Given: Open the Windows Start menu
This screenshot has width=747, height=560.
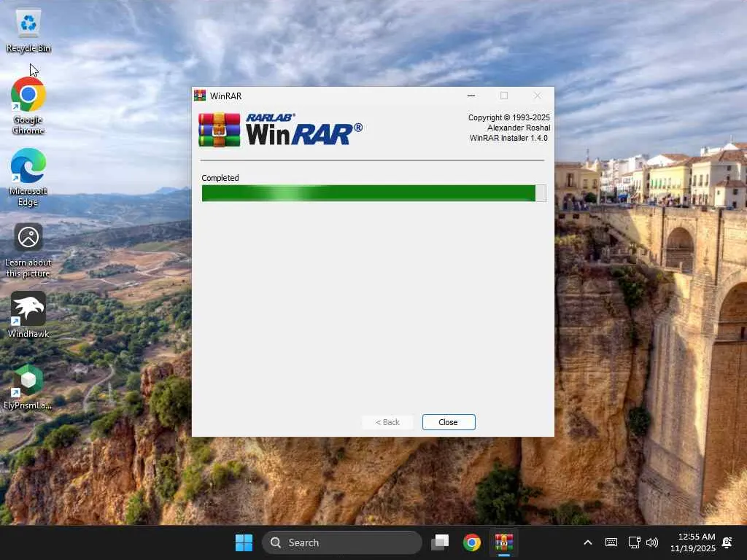Looking at the screenshot, I should 244,542.
